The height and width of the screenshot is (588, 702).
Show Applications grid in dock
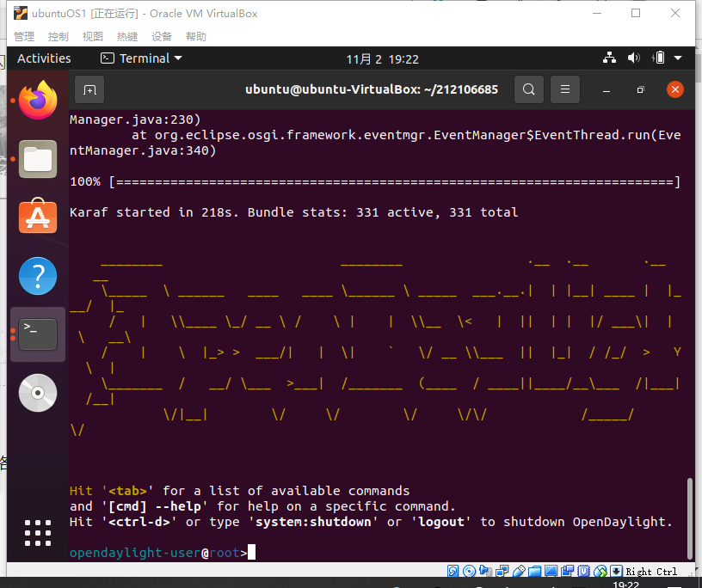coord(38,532)
